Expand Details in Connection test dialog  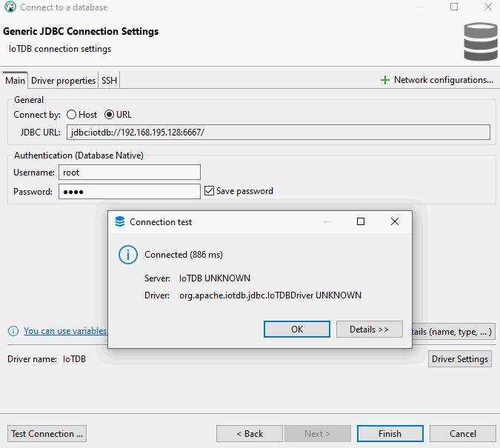pos(370,329)
